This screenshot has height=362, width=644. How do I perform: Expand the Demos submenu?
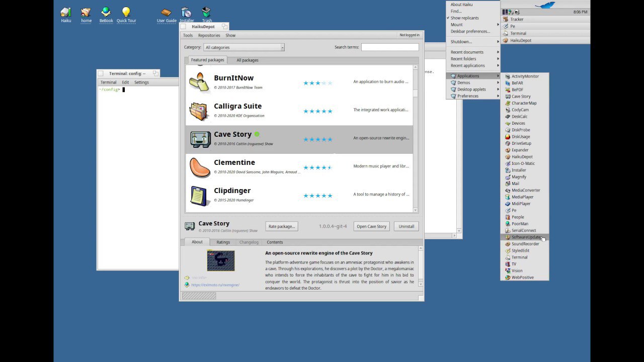click(473, 82)
